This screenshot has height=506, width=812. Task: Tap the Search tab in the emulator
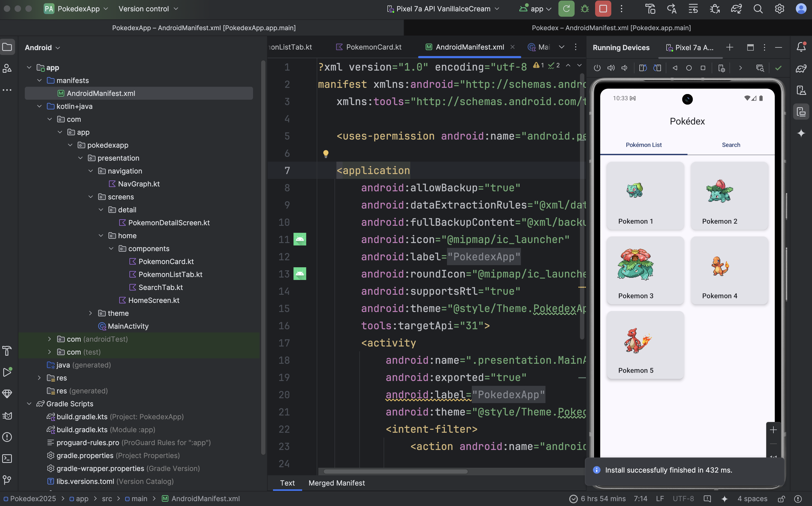pyautogui.click(x=731, y=145)
